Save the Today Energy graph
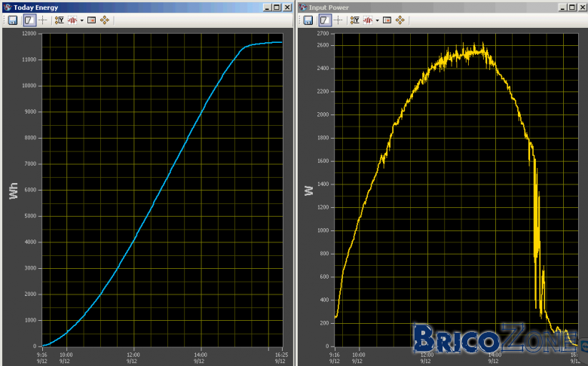The width and height of the screenshot is (588, 366). pos(13,20)
